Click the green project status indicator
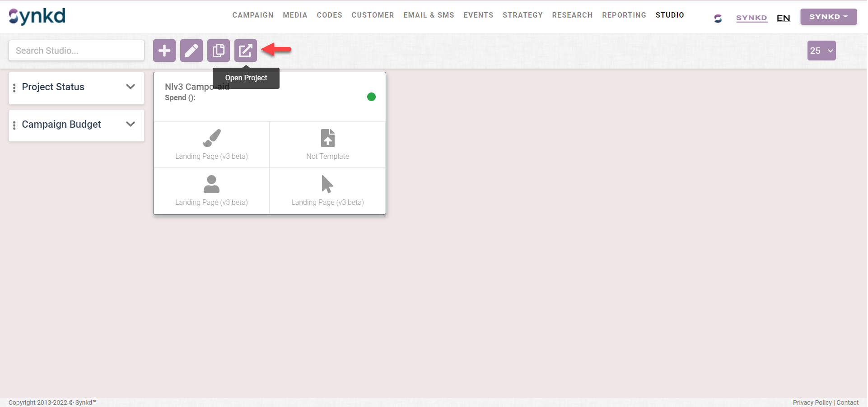Screen dimensions: 868x407 371,97
